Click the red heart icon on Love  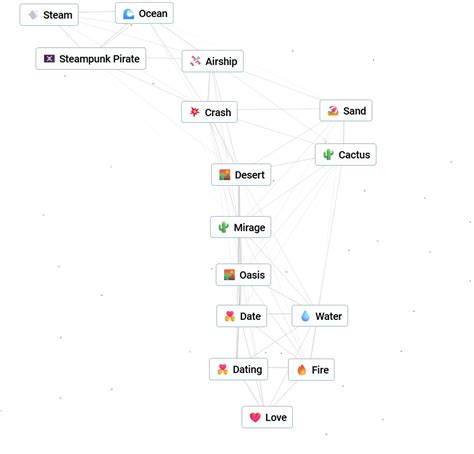pos(255,417)
